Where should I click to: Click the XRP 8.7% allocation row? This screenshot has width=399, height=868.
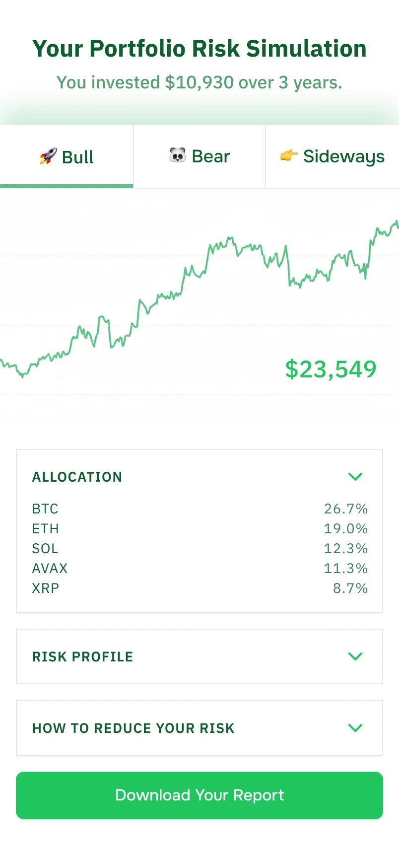coord(199,588)
